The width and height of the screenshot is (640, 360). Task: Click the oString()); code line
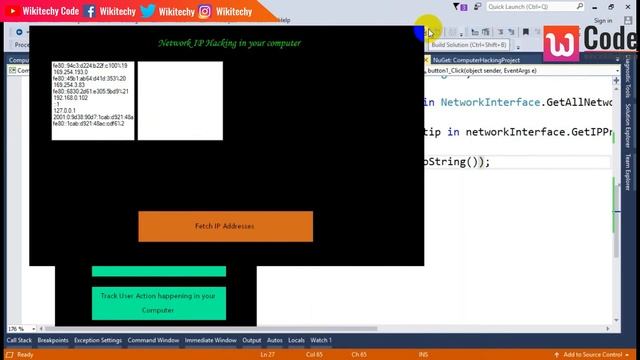click(457, 162)
